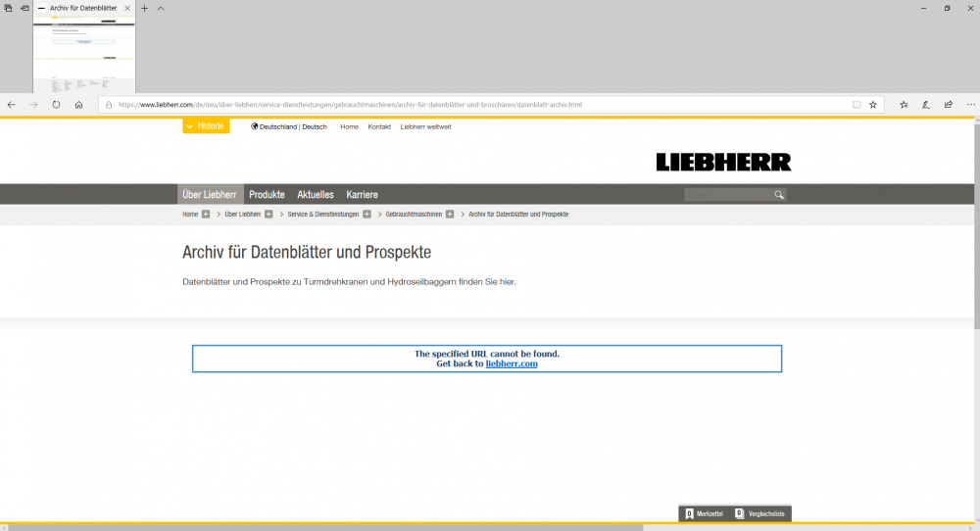Open the browser home page icon
980x531 pixels.
pyautogui.click(x=78, y=105)
